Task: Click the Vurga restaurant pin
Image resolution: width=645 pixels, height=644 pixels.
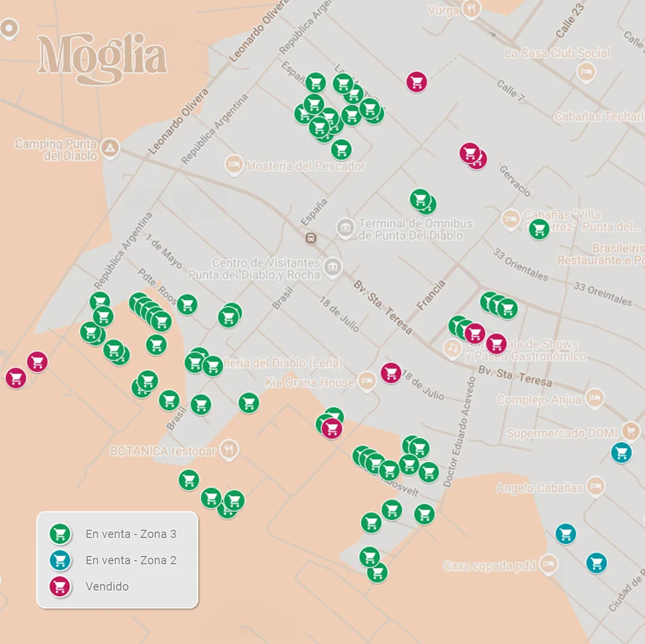Action: pos(471,9)
